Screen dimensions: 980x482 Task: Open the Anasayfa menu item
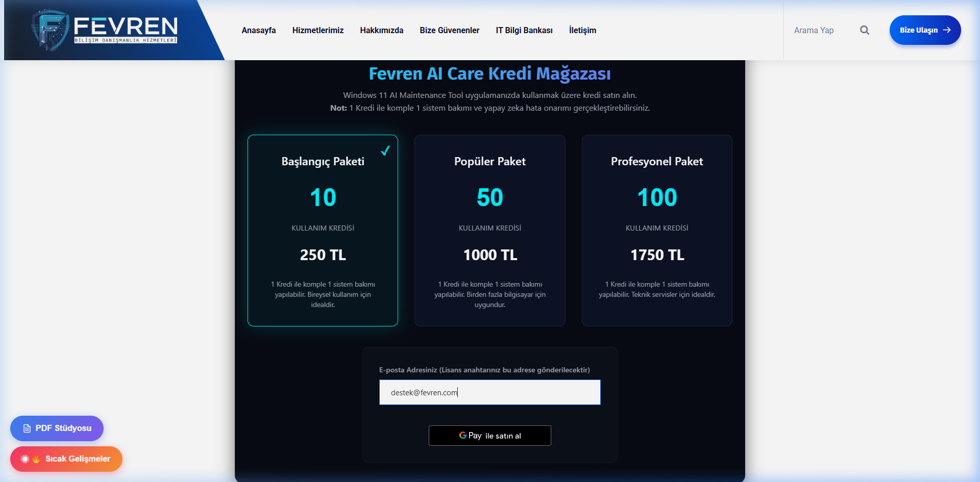pyautogui.click(x=259, y=30)
